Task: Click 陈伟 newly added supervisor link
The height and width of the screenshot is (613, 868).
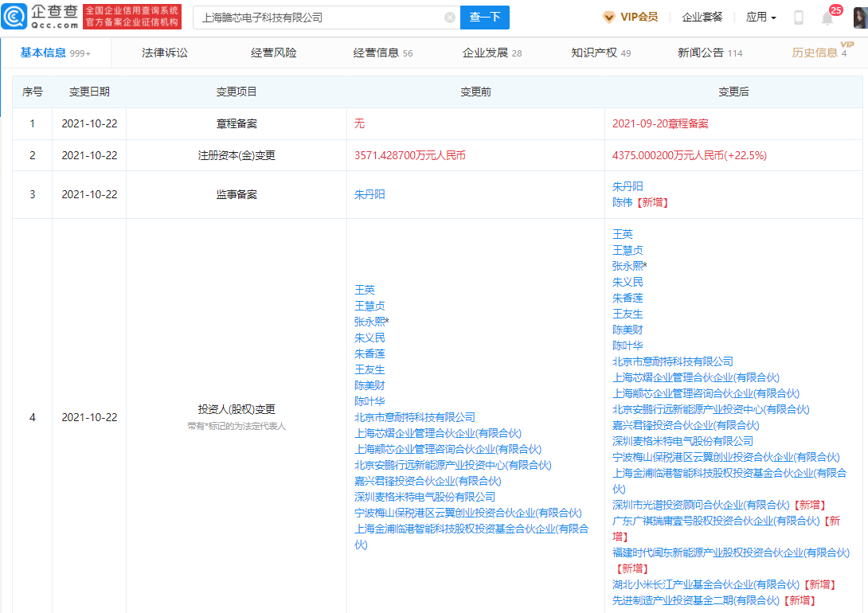Action: click(622, 202)
